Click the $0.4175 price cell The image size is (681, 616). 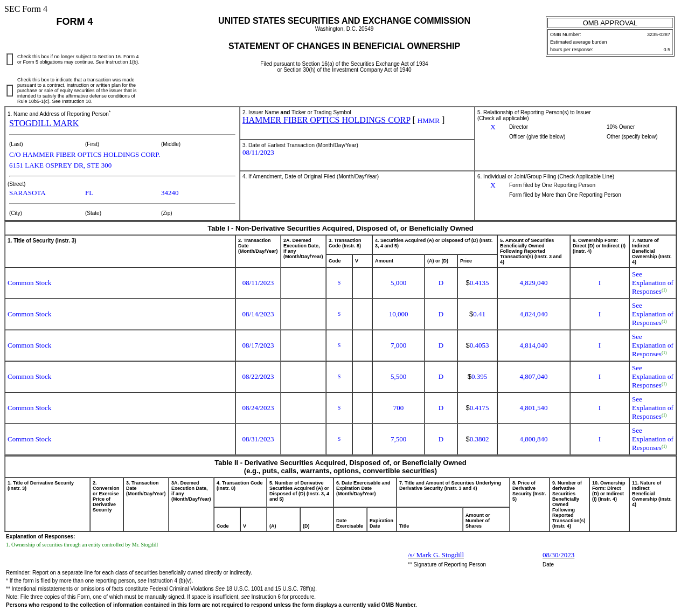tap(477, 408)
